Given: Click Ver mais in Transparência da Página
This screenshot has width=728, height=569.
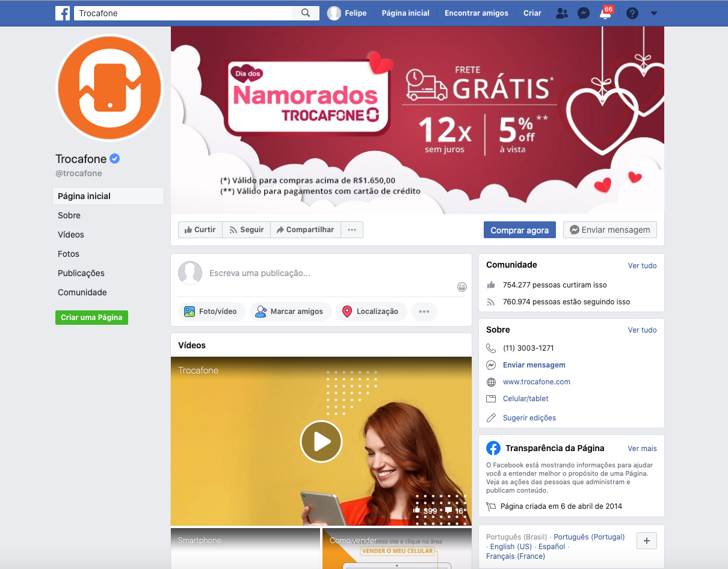Looking at the screenshot, I should tap(643, 448).
